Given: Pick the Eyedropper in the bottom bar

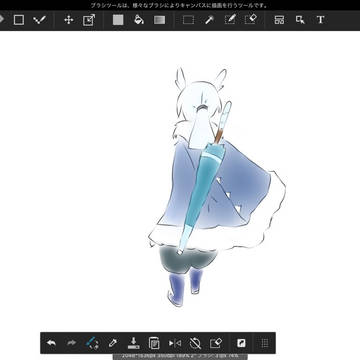Looking at the screenshot, I should tap(113, 343).
